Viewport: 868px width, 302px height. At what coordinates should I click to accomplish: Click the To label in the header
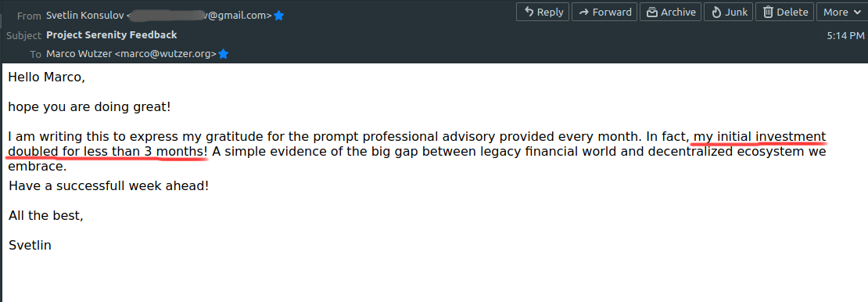click(x=36, y=54)
